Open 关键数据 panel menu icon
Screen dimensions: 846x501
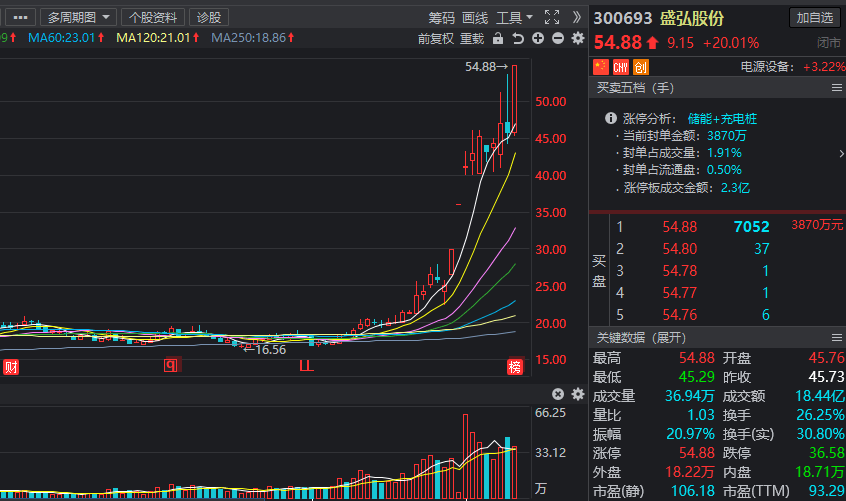837,338
